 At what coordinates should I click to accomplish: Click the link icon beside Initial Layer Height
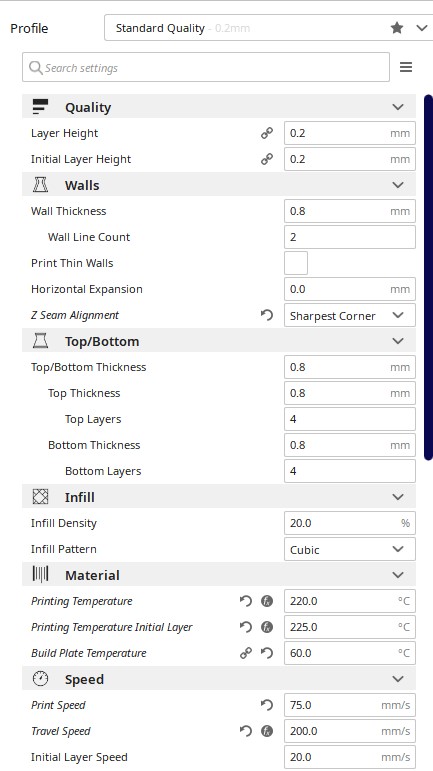pyautogui.click(x=267, y=159)
